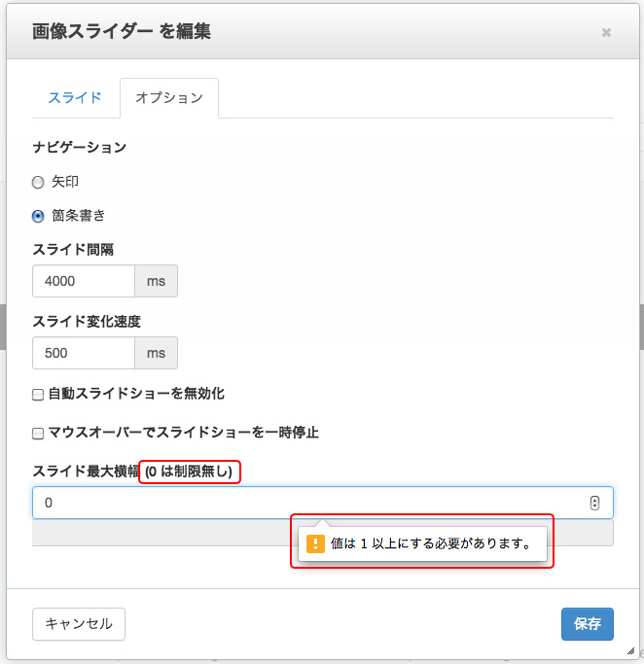
Task: Click the 値は 1 以上 validation message
Action: [x=430, y=543]
